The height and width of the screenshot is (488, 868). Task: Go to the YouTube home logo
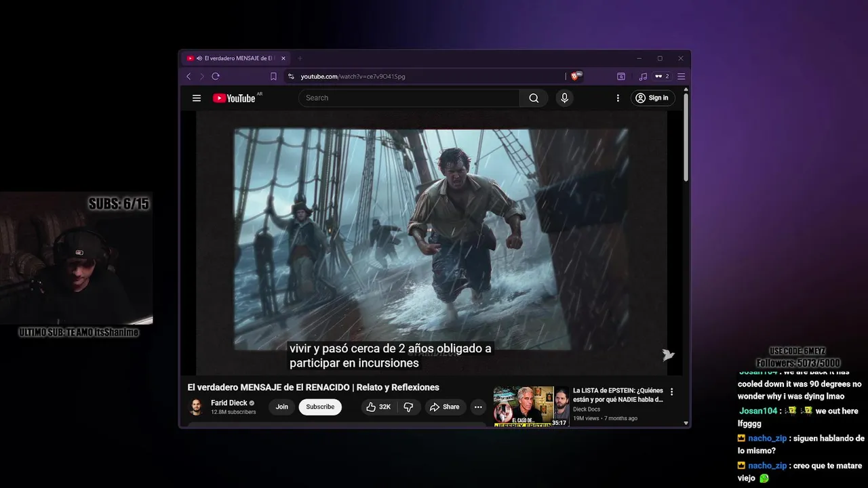tap(234, 98)
